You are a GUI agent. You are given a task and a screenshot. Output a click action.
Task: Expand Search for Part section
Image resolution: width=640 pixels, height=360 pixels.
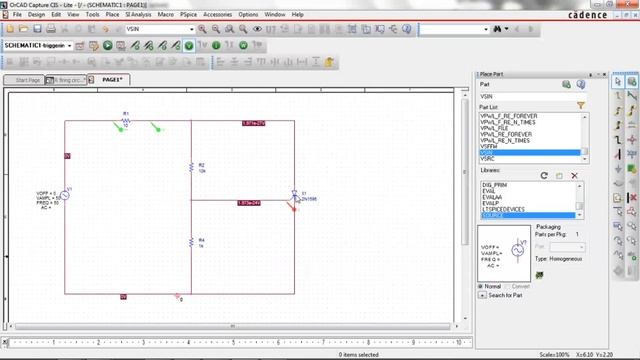click(482, 295)
